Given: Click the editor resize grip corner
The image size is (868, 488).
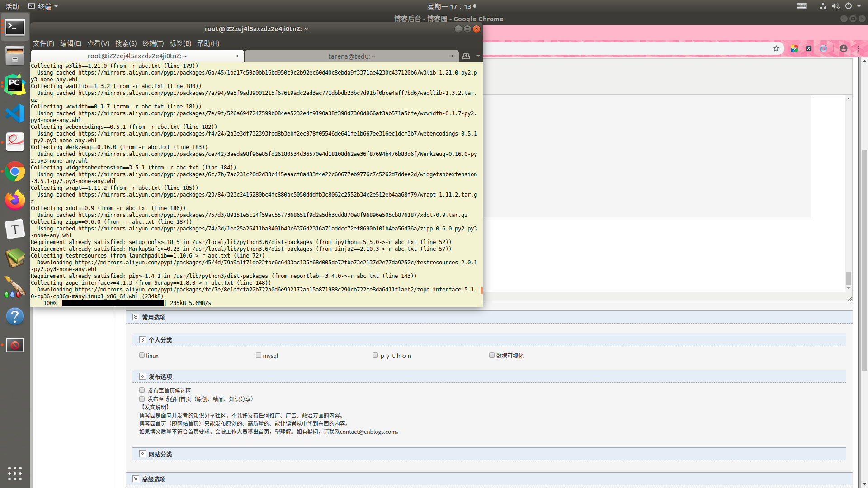Looking at the screenshot, I should tap(850, 299).
